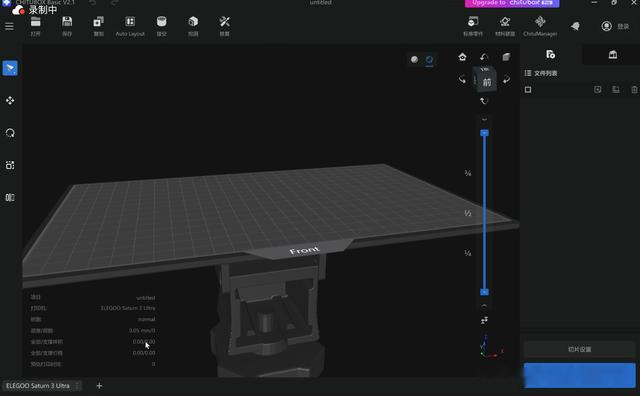The height and width of the screenshot is (396, 640).
Task: Click the front face of the view cube
Action: coord(487,82)
